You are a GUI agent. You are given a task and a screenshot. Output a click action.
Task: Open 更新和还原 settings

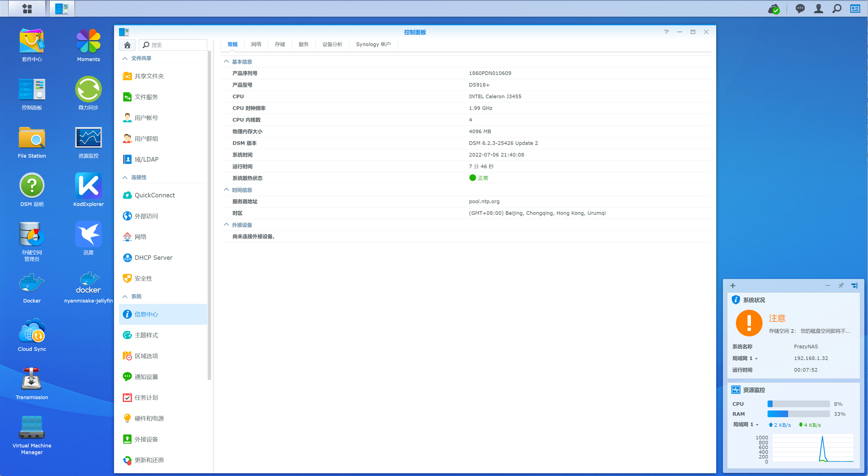163,460
